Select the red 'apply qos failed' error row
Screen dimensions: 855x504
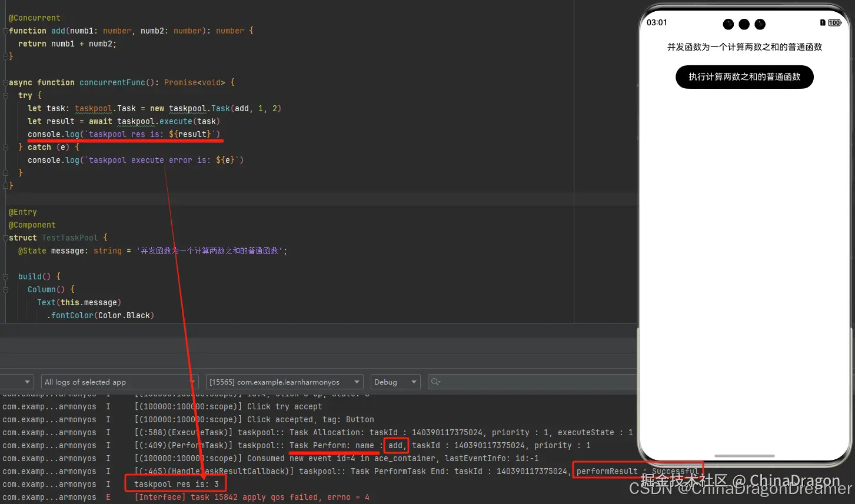[318, 497]
